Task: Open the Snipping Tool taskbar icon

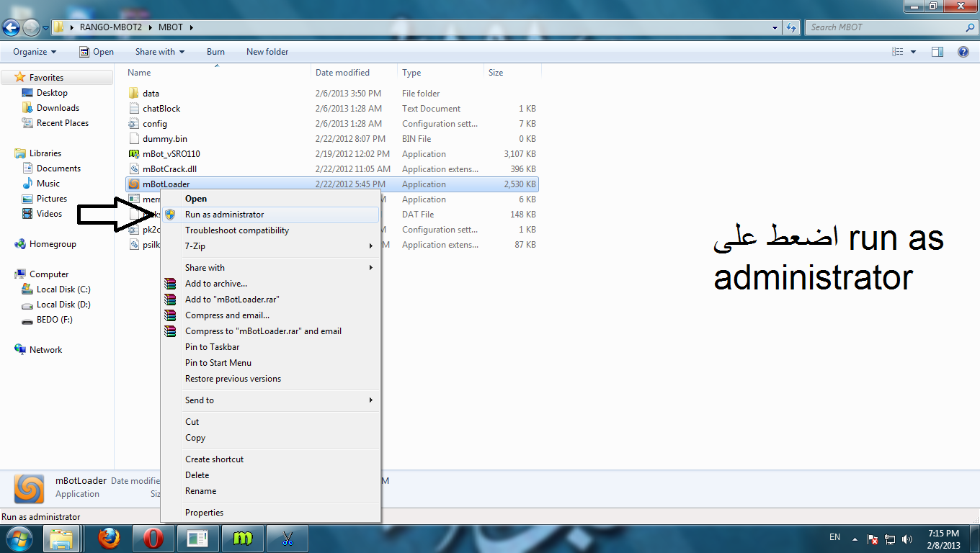Action: point(288,539)
